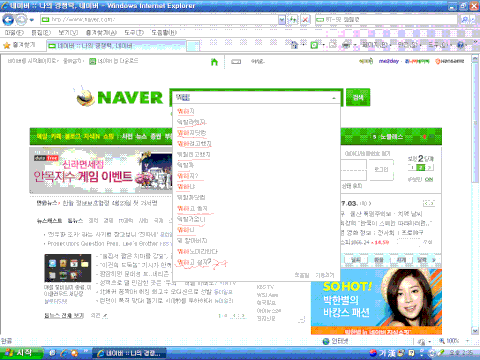Collapse Naver search suggestions with box arrow
The image size is (480, 360).
334,98
